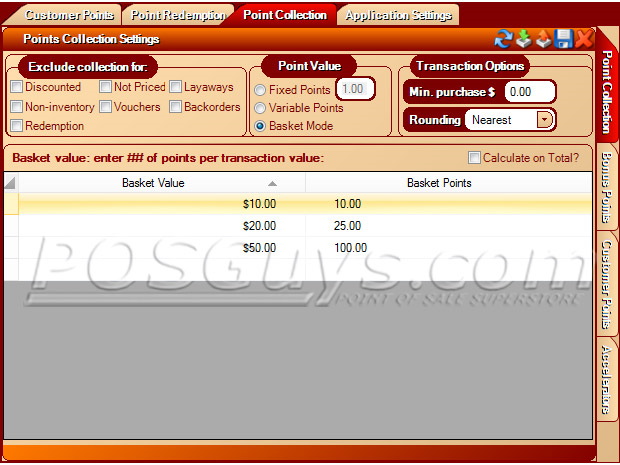The width and height of the screenshot is (620, 465).
Task: Click the Basket Points column header
Action: coord(448,183)
